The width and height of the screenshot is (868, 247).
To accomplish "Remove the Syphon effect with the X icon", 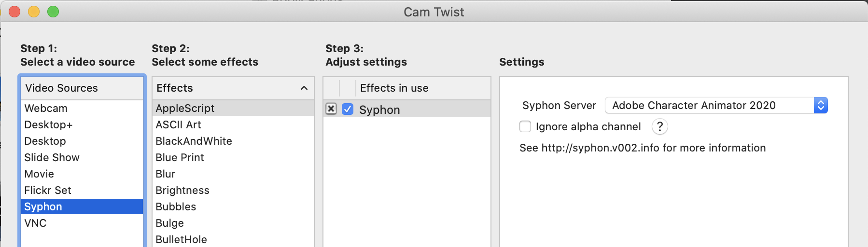I will pos(331,109).
